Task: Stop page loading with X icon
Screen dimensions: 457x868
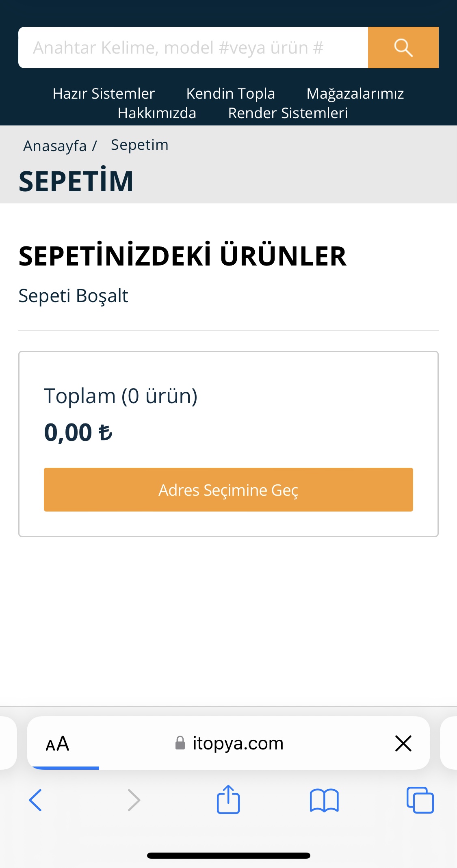Action: 403,743
